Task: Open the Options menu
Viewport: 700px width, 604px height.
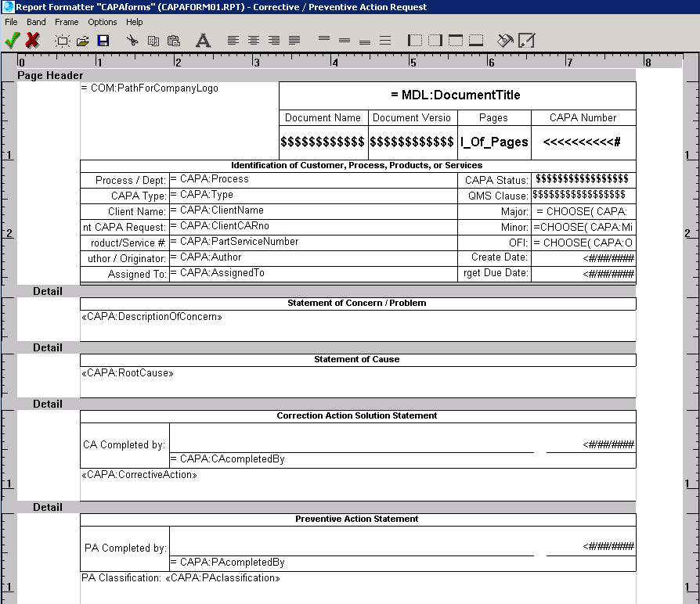Action: (102, 22)
